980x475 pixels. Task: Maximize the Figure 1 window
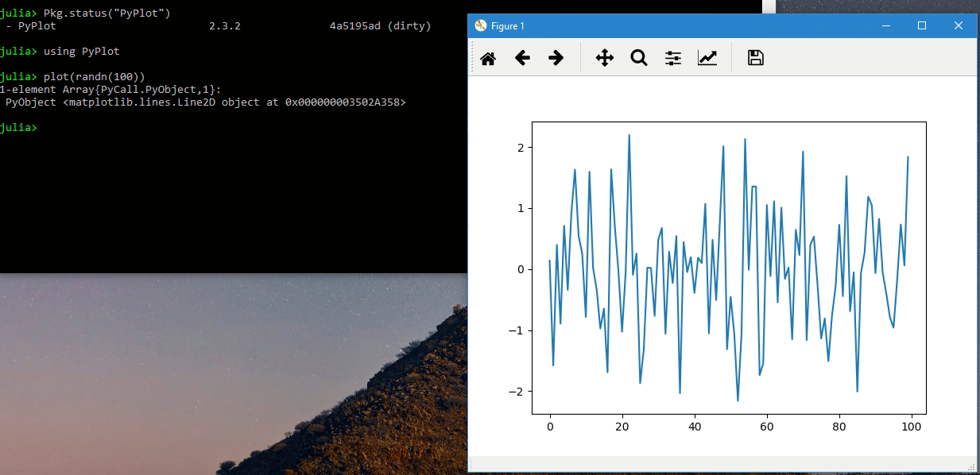pyautogui.click(x=921, y=25)
